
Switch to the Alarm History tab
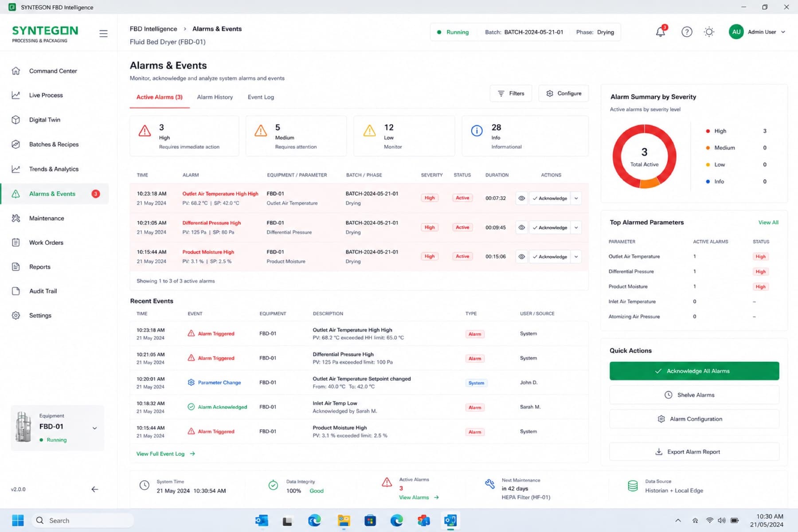pos(215,97)
